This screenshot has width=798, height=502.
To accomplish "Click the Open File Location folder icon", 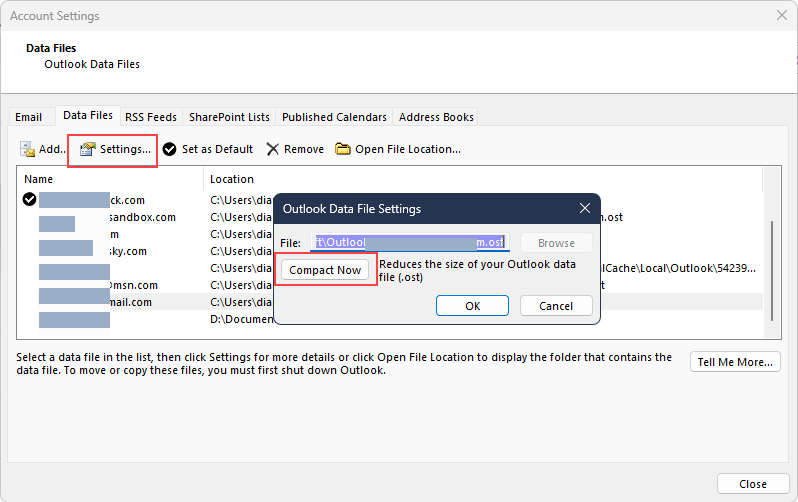I will click(343, 149).
